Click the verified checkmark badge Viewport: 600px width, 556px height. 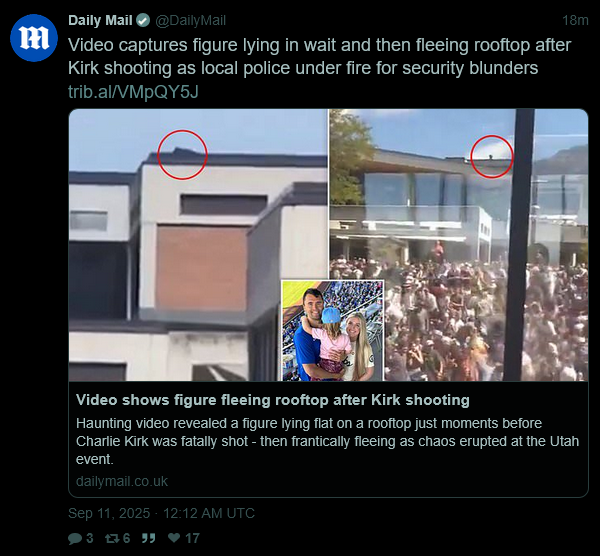(143, 20)
